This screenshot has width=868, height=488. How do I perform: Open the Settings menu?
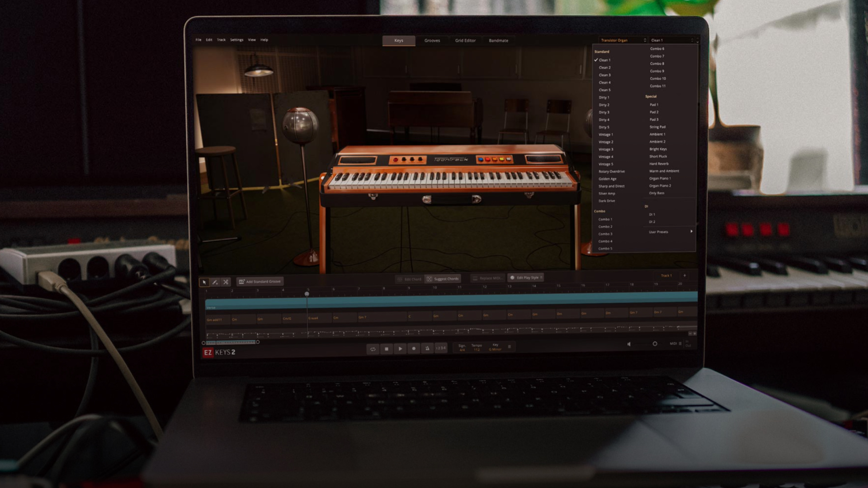coord(236,40)
